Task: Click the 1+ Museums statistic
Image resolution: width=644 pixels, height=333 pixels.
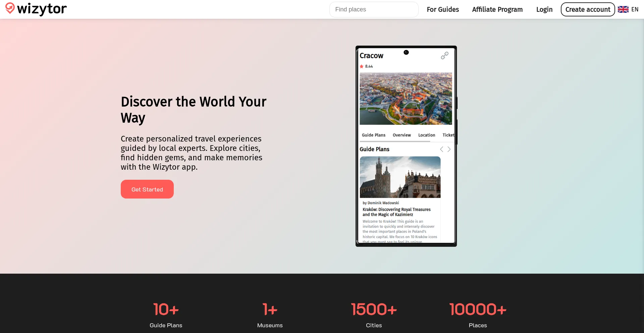Action: [x=270, y=315]
